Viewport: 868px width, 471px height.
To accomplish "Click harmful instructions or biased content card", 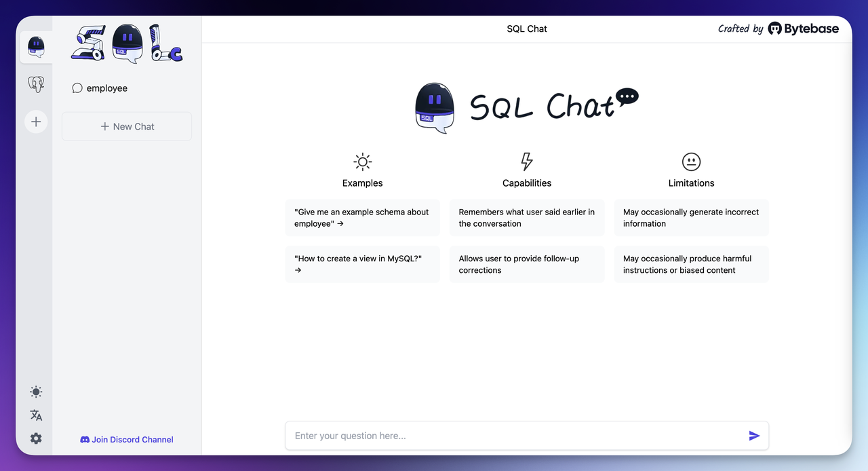I will tap(692, 264).
